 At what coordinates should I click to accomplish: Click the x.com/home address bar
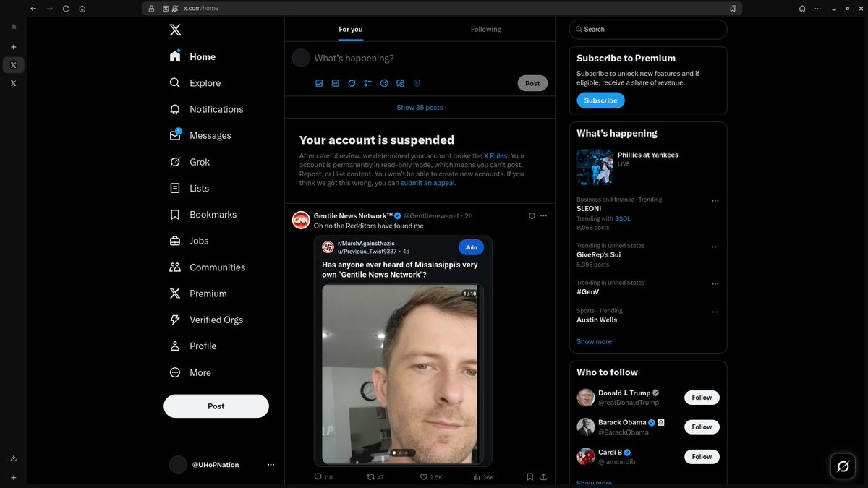[x=443, y=9]
